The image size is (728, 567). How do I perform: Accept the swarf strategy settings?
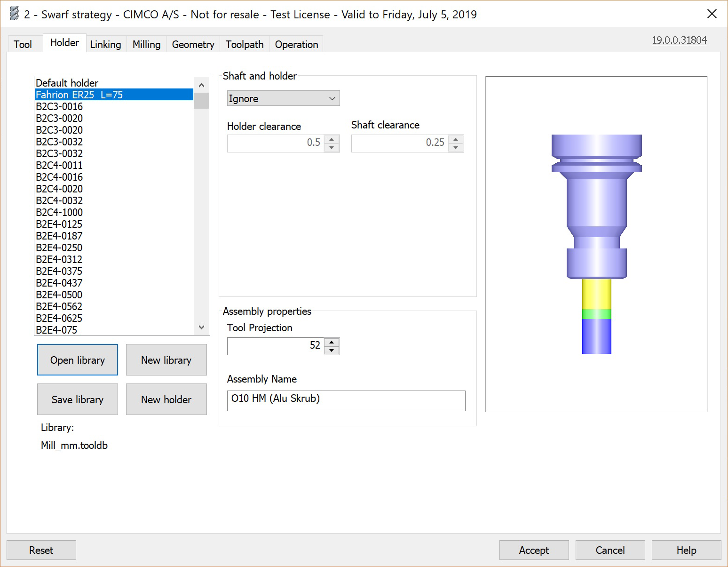534,550
